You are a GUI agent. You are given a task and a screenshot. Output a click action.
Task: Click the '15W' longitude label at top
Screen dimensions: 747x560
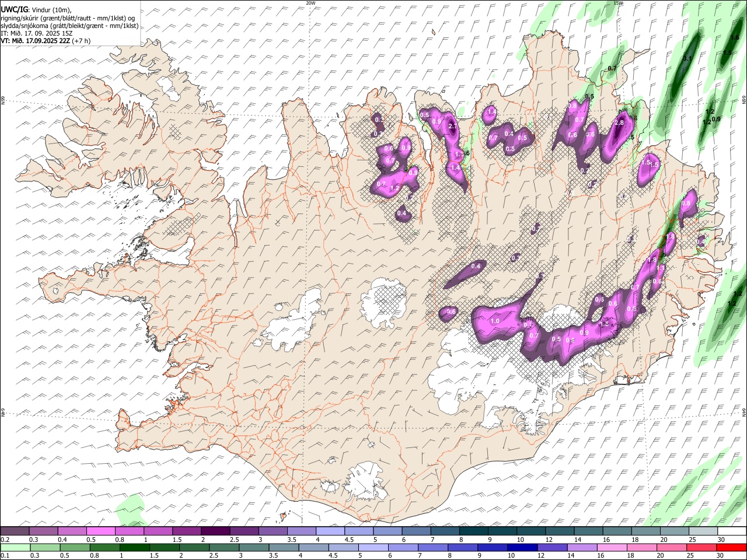(618, 3)
